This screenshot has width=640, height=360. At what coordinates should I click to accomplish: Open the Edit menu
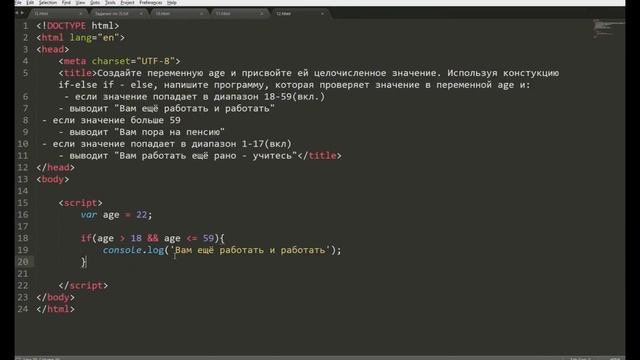[x=30, y=2]
